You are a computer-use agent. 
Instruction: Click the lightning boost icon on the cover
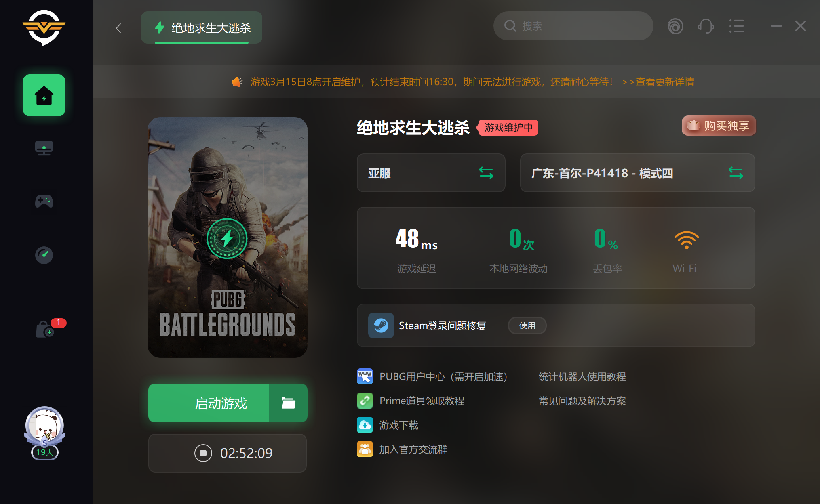(x=227, y=238)
